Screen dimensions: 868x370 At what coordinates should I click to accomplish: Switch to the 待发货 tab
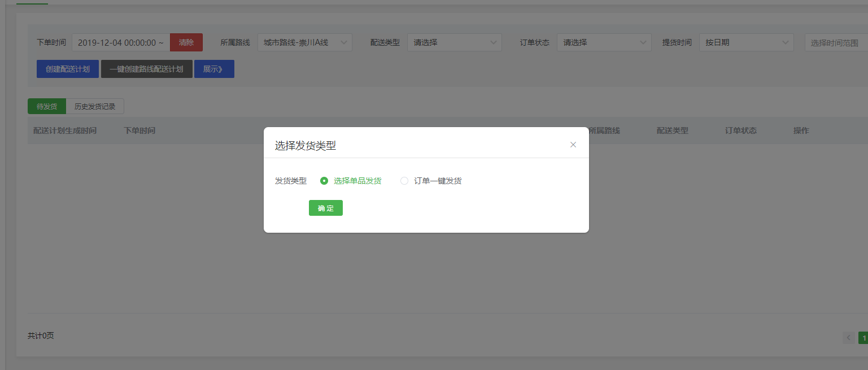pos(47,106)
